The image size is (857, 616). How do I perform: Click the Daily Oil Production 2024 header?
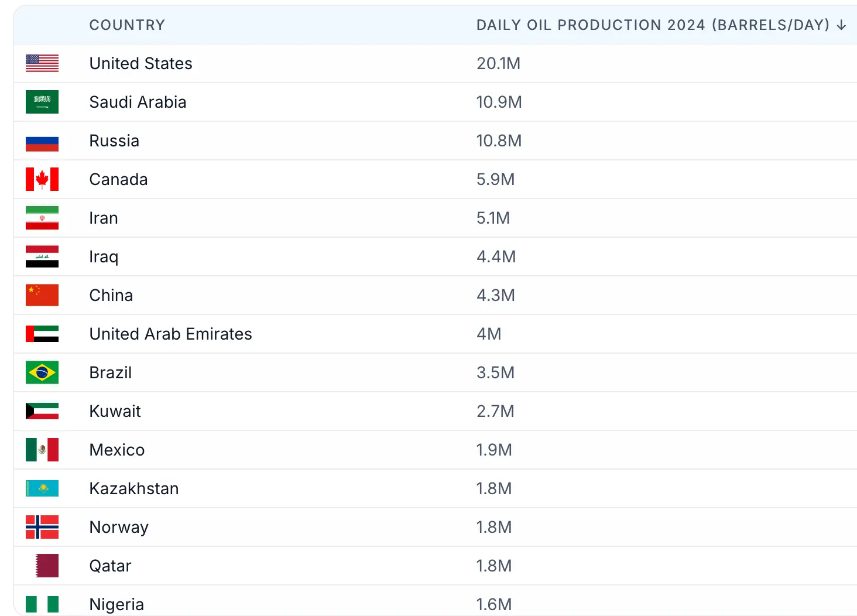coord(652,25)
